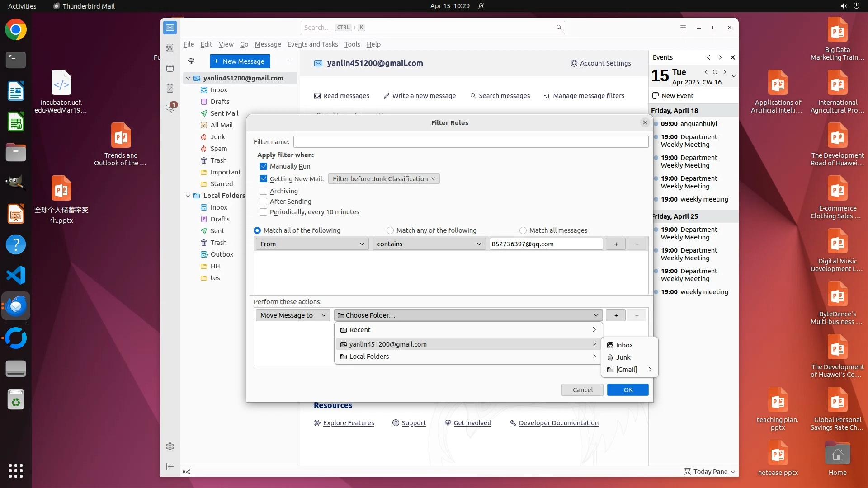The width and height of the screenshot is (868, 488).
Task: Click the Get Messages cloud icon
Action: click(x=191, y=61)
